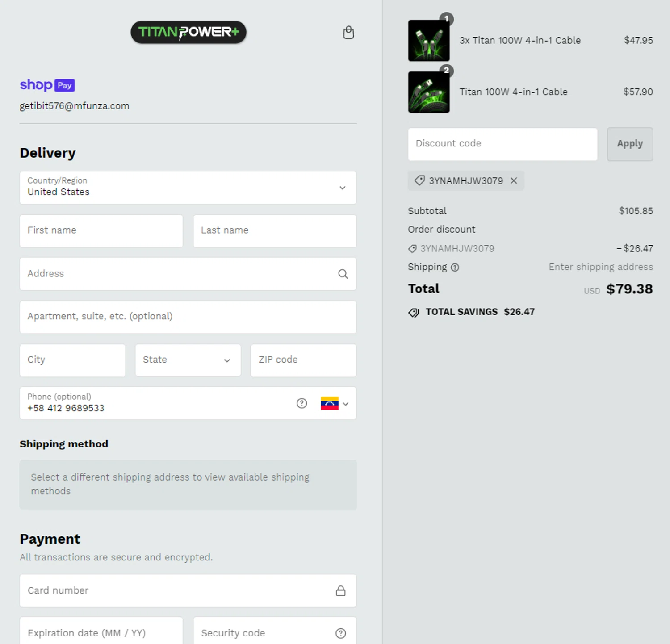Click the Total Savings tag icon
Viewport: 670px width, 644px height.
(414, 312)
